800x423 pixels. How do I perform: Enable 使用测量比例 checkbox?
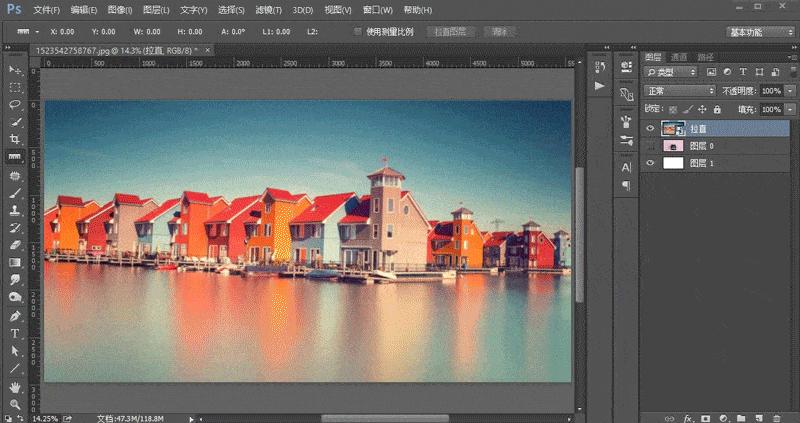pos(359,31)
